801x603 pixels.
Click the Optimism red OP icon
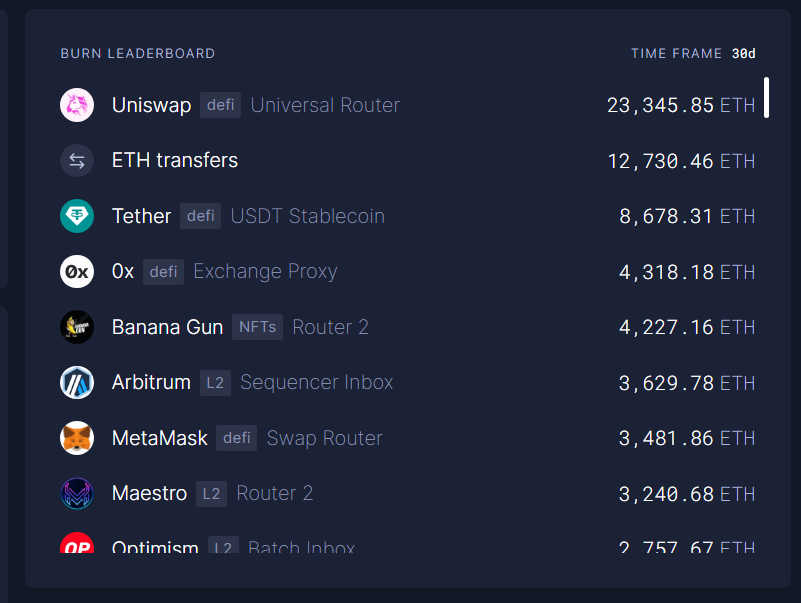(x=77, y=545)
